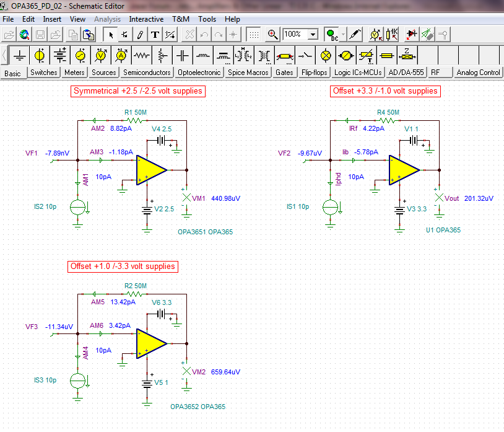Open the Insert menu

[52, 19]
